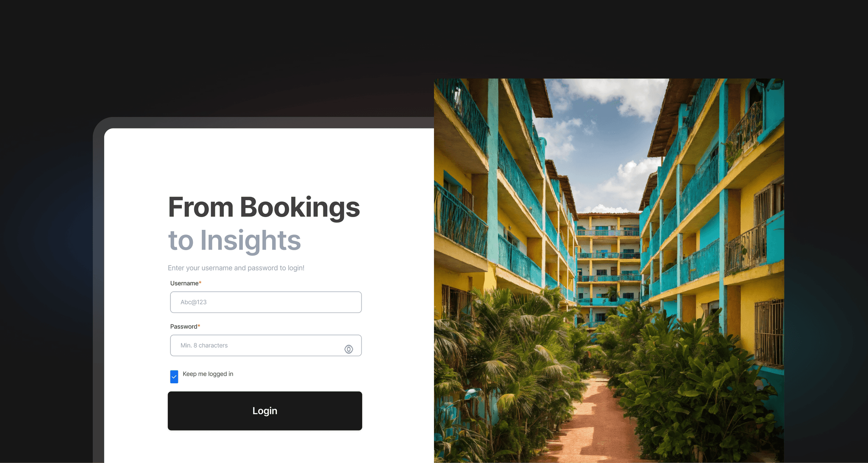Viewport: 868px width, 463px height.
Task: Click the Login button
Action: (x=265, y=411)
